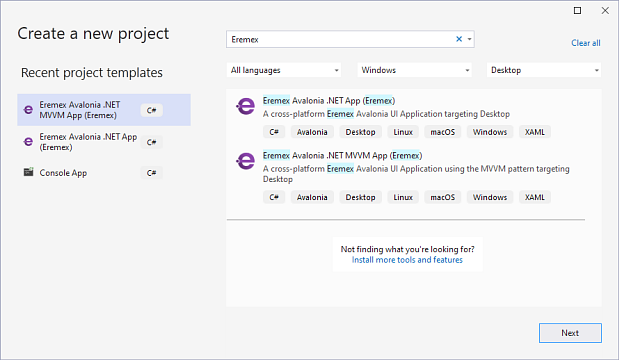
Task: Click C# badge beside recent MVVM App template
Action: click(x=152, y=110)
